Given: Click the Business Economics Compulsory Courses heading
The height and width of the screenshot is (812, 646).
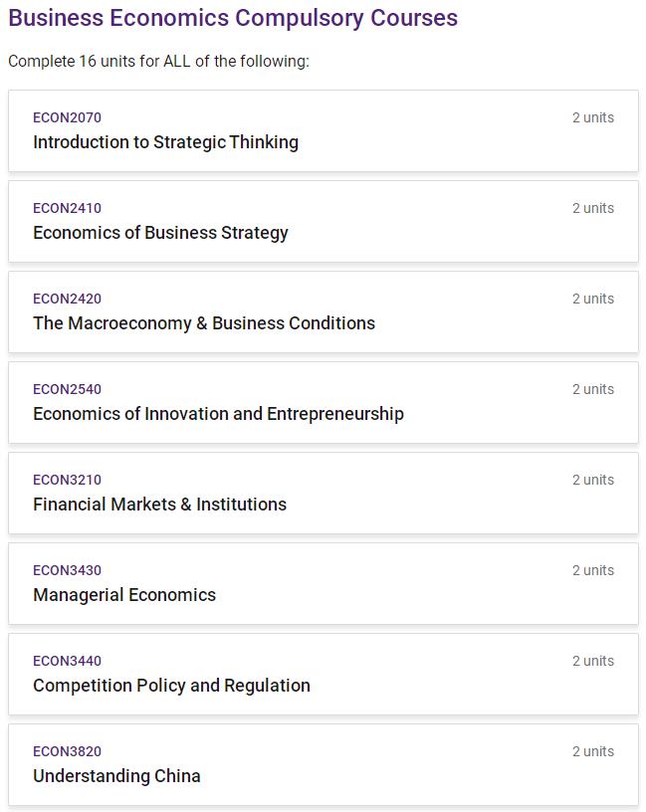Looking at the screenshot, I should (x=233, y=18).
